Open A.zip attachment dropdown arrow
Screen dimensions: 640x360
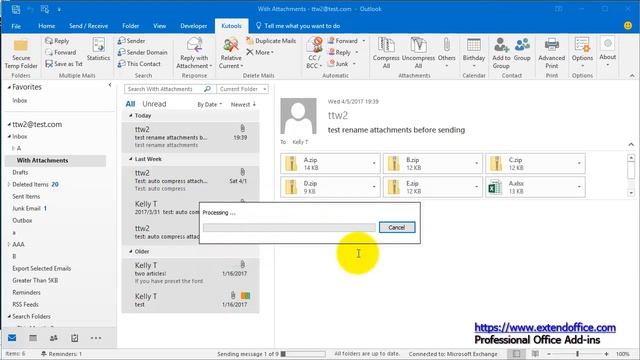click(374, 163)
